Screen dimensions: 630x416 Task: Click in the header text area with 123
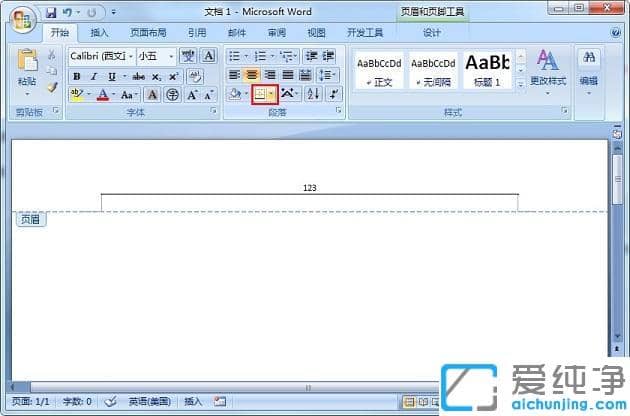(309, 188)
